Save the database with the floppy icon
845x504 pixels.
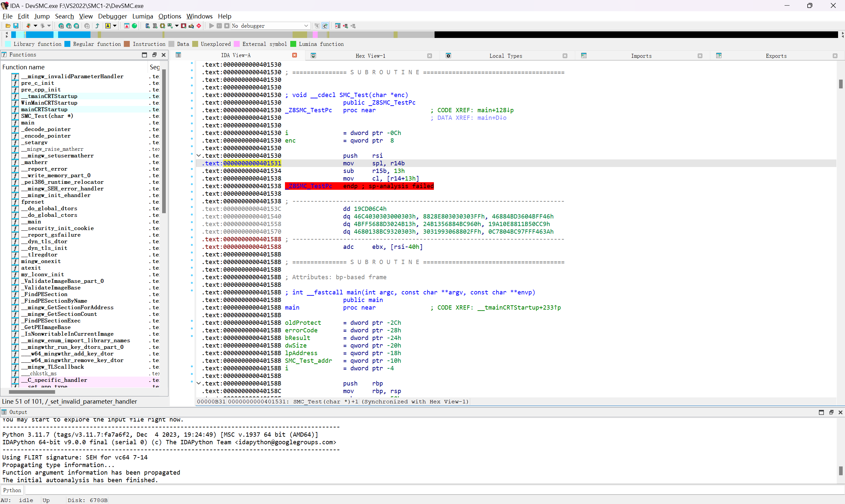(16, 26)
